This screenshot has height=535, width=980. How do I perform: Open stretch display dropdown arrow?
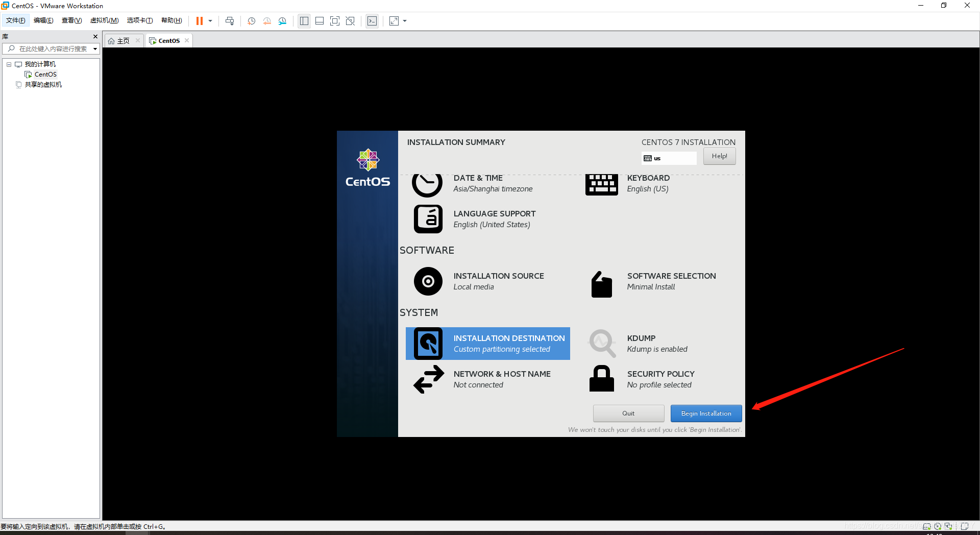405,21
